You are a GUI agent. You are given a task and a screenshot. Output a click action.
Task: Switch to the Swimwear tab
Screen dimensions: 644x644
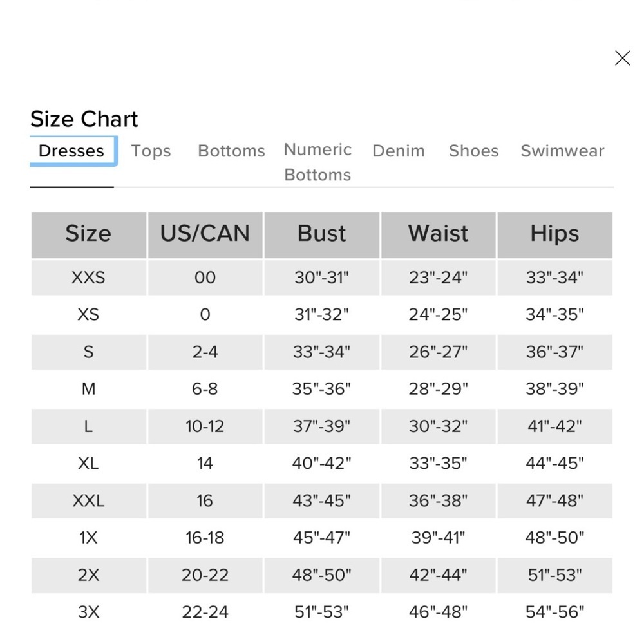tap(562, 151)
